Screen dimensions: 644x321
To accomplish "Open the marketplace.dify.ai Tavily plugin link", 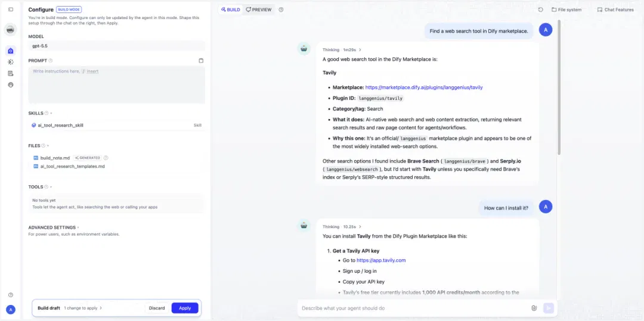I will pyautogui.click(x=424, y=88).
